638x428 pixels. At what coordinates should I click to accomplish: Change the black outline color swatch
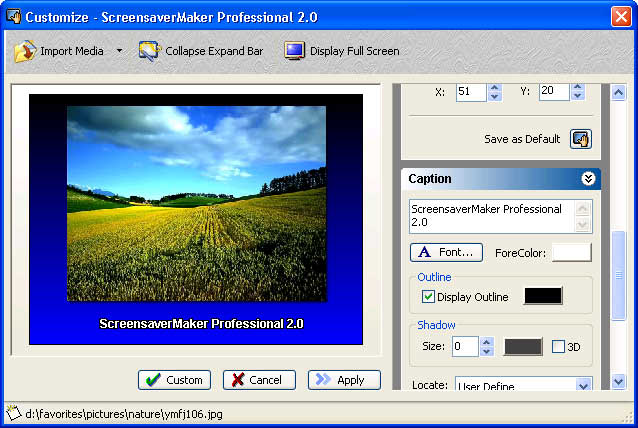click(x=543, y=296)
